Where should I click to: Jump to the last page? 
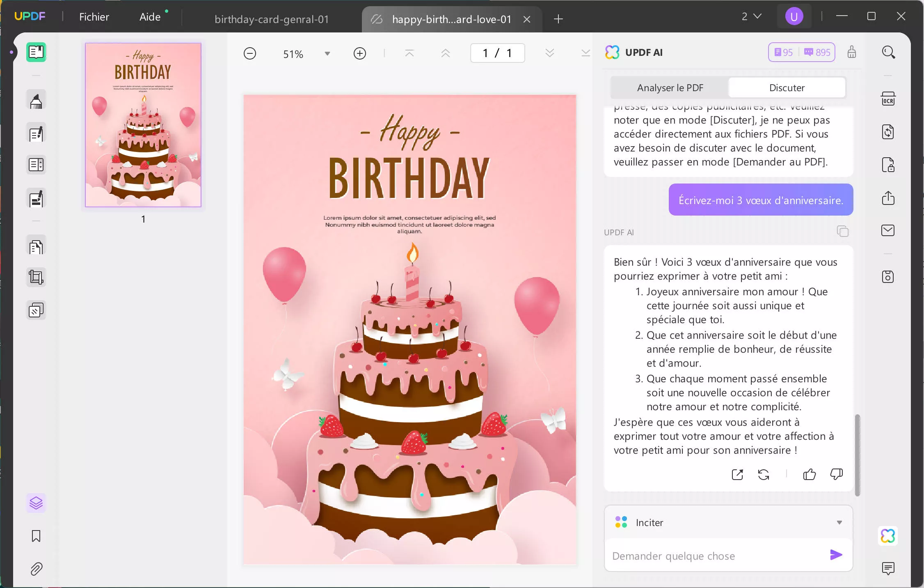tap(586, 53)
